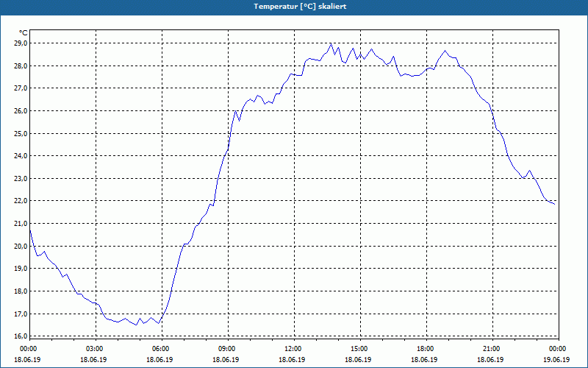The image size is (588, 368).
Task: Click the 21:00 time label
Action: point(492,349)
